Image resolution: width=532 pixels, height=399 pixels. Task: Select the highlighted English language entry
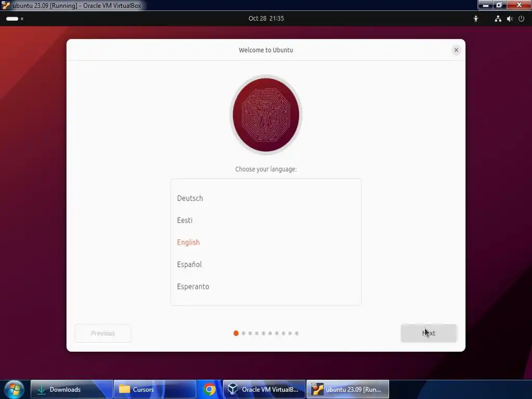pos(265,242)
